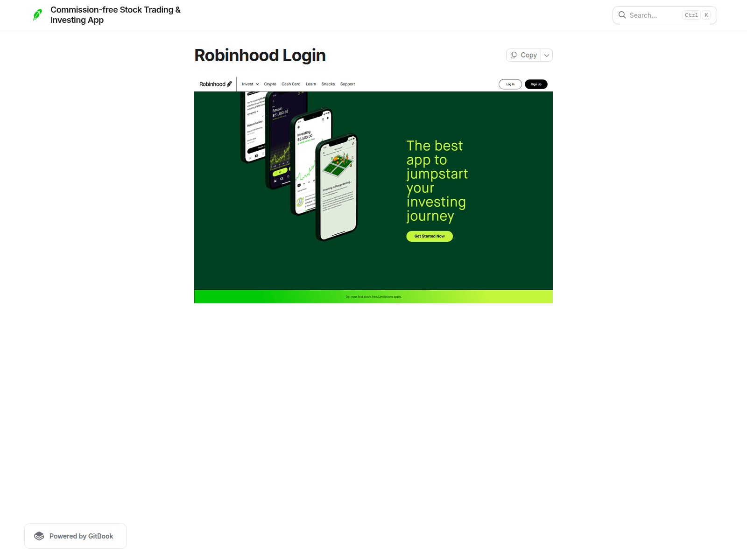Open the Commission-free Stock Trading site title link
Image resolution: width=747 pixels, height=560 pixels.
(115, 15)
